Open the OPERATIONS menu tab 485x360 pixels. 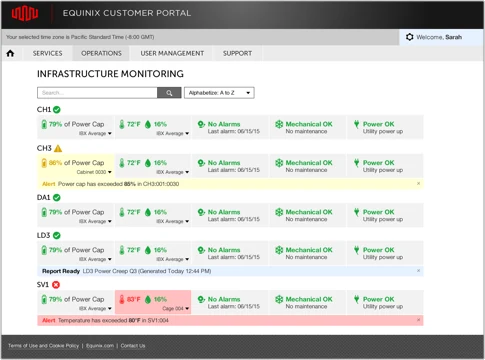tap(101, 53)
